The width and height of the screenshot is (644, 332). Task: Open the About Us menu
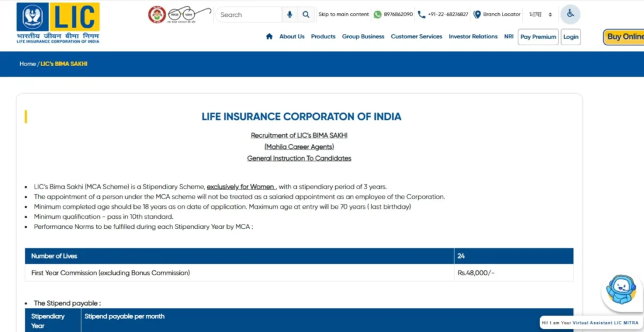pos(292,36)
